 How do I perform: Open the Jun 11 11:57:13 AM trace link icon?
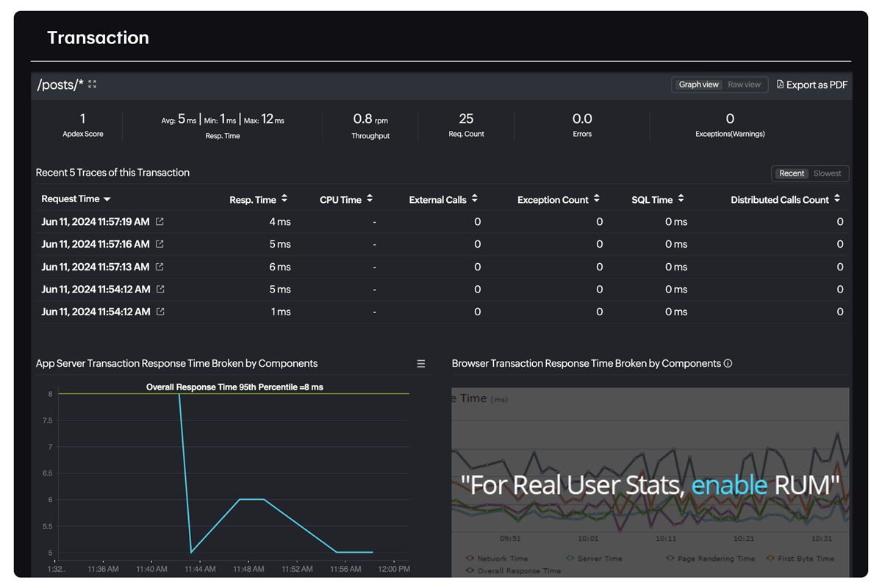[160, 266]
